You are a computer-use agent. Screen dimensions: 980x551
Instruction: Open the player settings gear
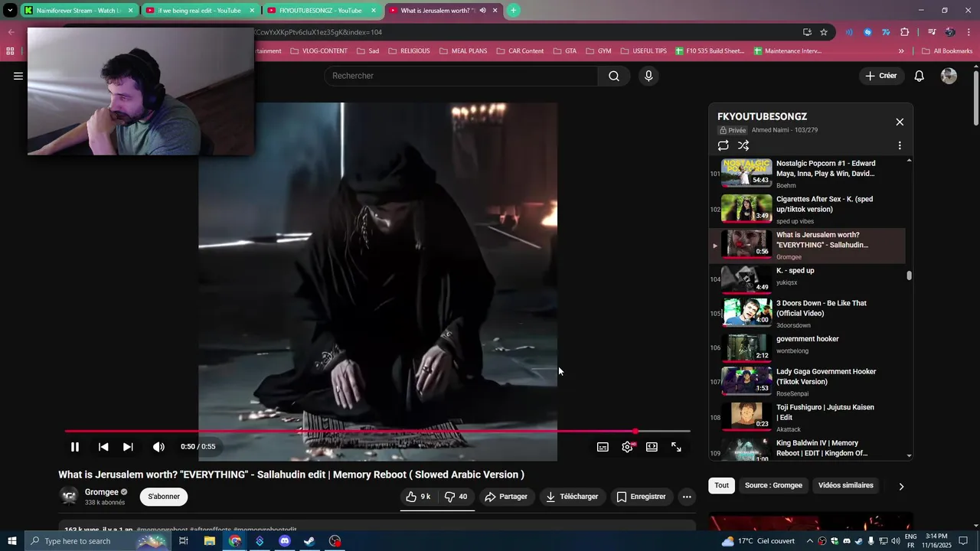click(627, 447)
